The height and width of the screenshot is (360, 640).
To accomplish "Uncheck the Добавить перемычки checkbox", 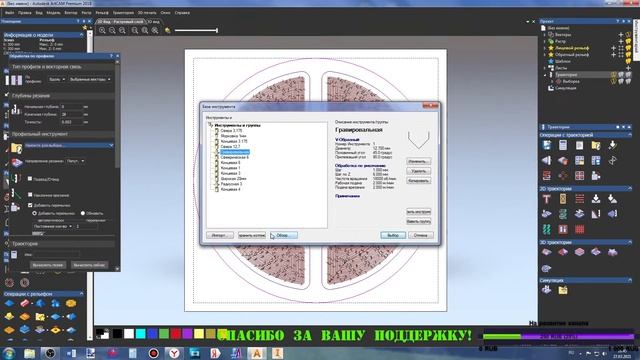I will tap(30, 205).
